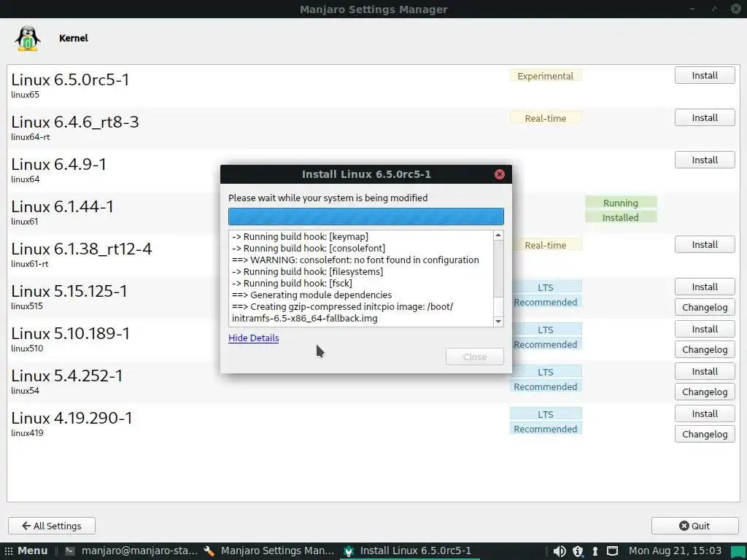Image resolution: width=747 pixels, height=560 pixels.
Task: Click the Kernel page heading
Action: pos(74,38)
